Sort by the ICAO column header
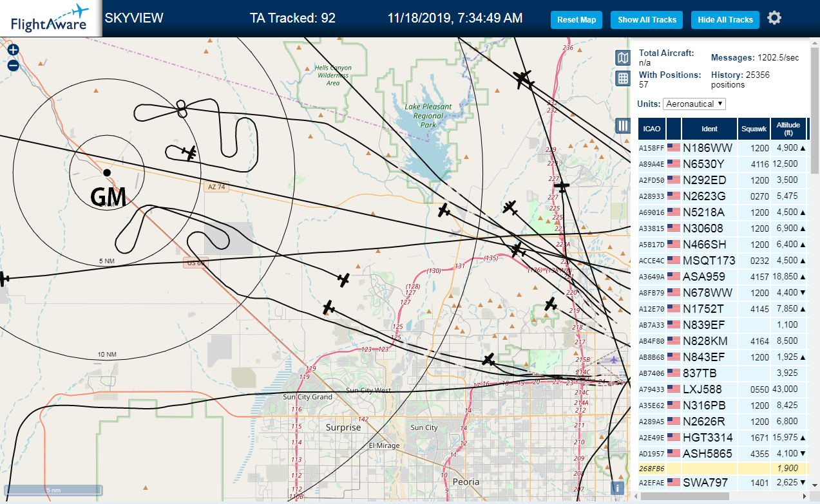Screen dimensions: 820x504 (x=652, y=129)
